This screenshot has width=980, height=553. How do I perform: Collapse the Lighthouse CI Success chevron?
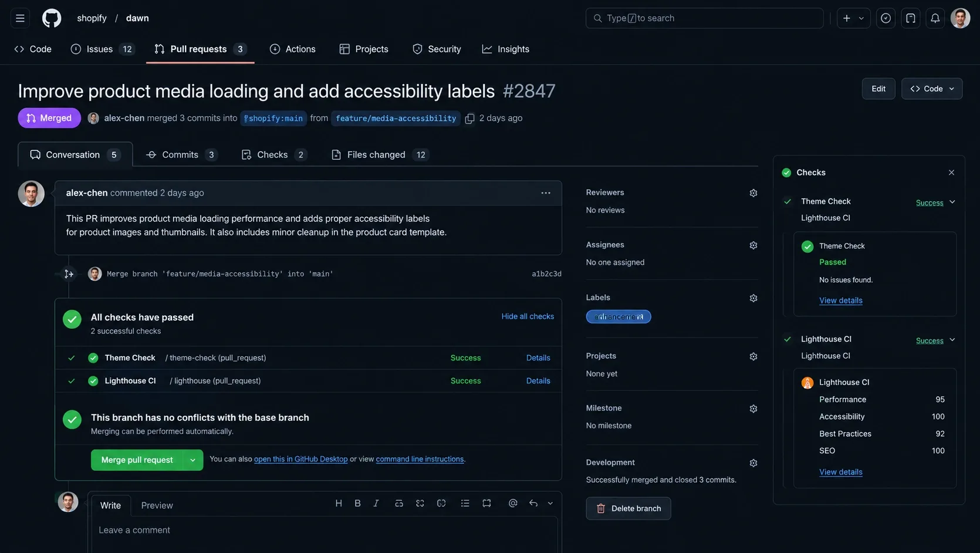(x=952, y=340)
